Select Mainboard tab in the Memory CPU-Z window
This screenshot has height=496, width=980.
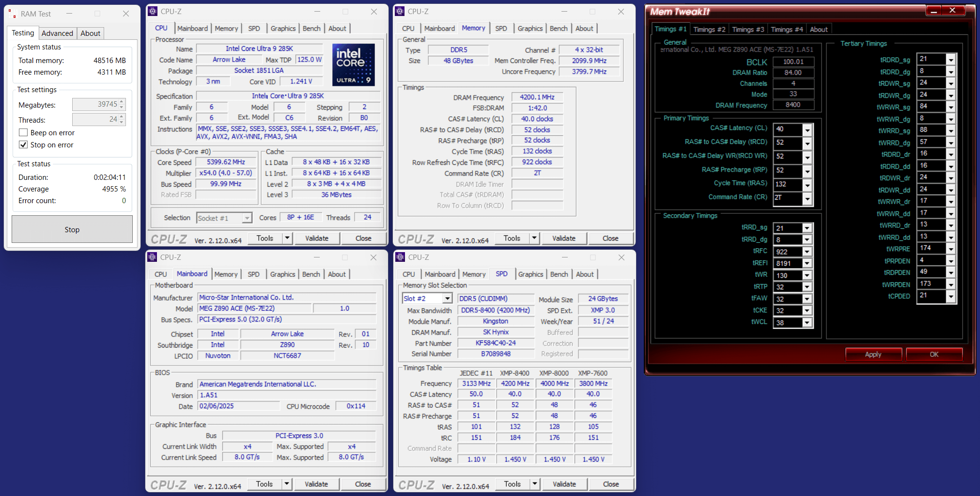(x=439, y=28)
